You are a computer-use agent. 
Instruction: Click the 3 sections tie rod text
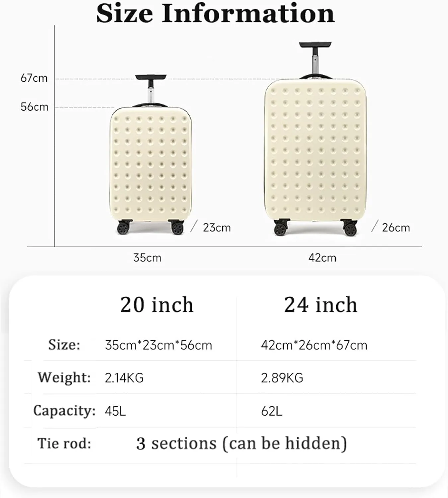[242, 443]
